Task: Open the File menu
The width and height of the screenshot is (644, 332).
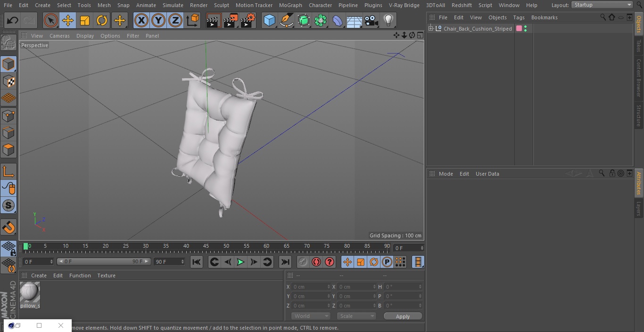Action: (8, 5)
